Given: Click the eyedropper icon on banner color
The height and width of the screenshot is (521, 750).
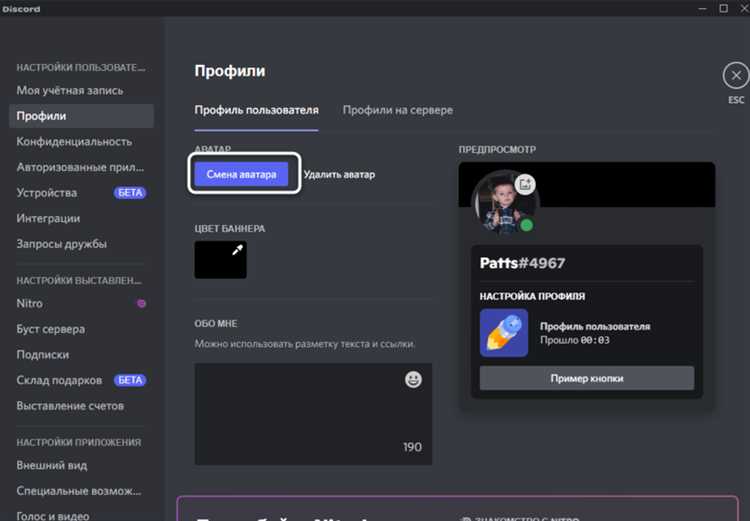Looking at the screenshot, I should point(237,250).
